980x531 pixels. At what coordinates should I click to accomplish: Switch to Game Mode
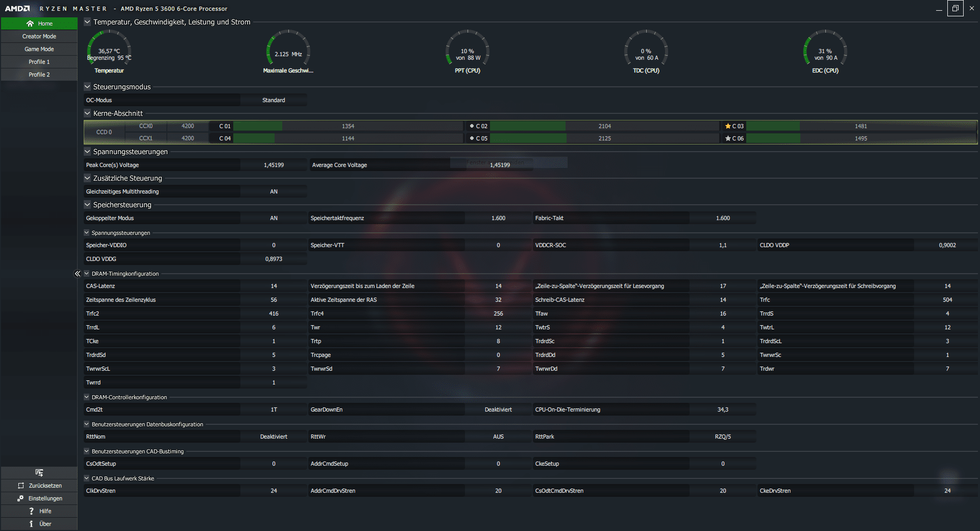(39, 49)
